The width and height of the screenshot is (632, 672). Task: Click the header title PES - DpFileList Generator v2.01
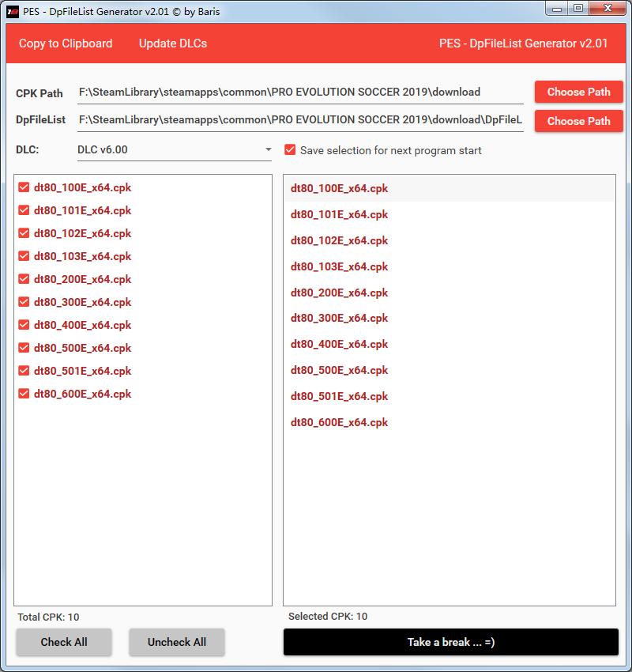click(x=523, y=43)
